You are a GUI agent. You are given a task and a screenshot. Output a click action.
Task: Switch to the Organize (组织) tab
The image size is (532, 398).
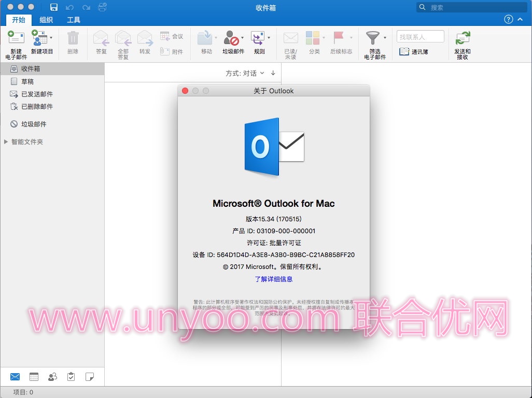[46, 20]
